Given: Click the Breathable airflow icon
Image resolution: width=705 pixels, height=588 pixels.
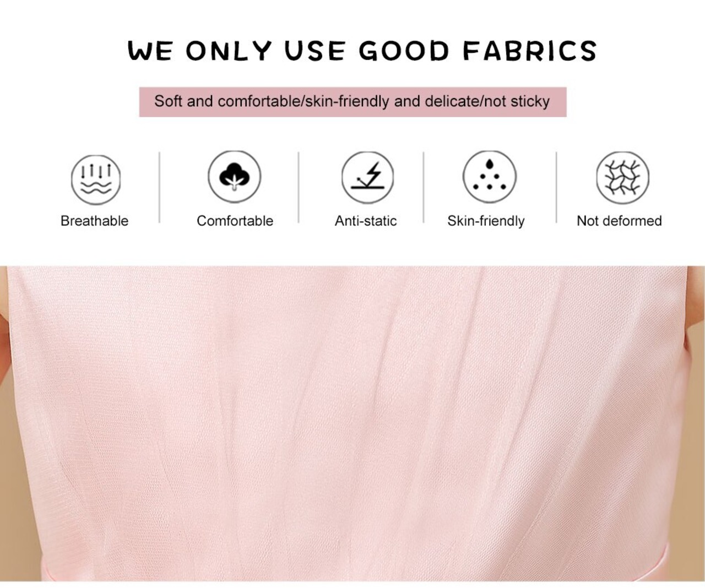Looking at the screenshot, I should coord(96,179).
